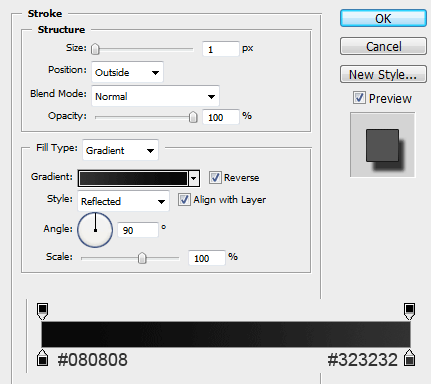Click the Angle dial control
This screenshot has width=431, height=384.
coord(95,230)
